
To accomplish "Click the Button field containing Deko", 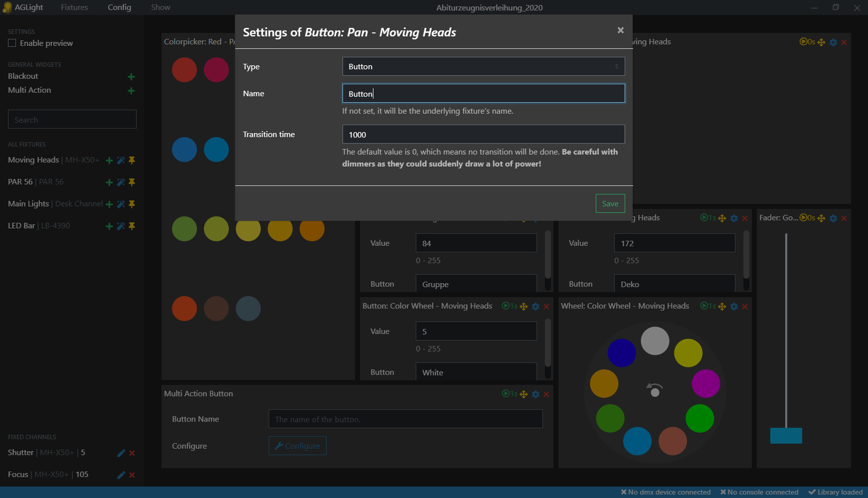I will tap(675, 283).
